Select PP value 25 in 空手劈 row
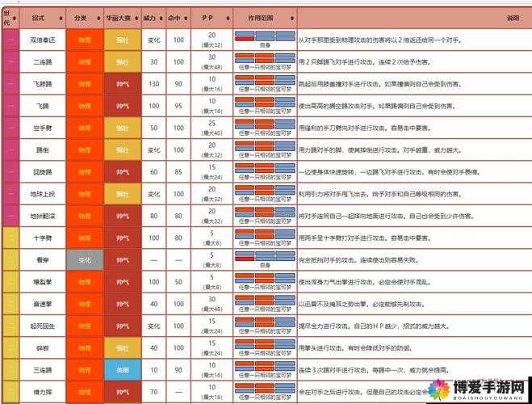Viewport: 532px width, 404px height. point(212,124)
